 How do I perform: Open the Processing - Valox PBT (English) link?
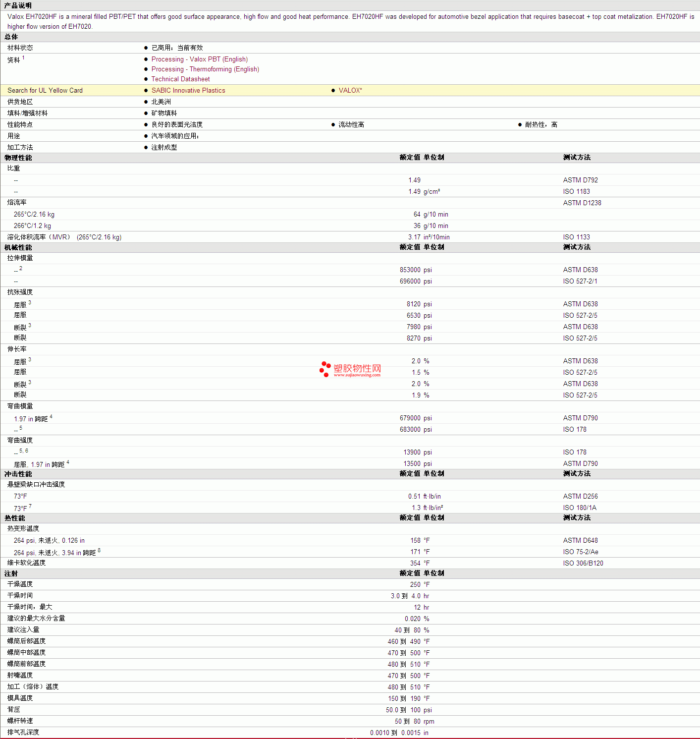pyautogui.click(x=200, y=59)
